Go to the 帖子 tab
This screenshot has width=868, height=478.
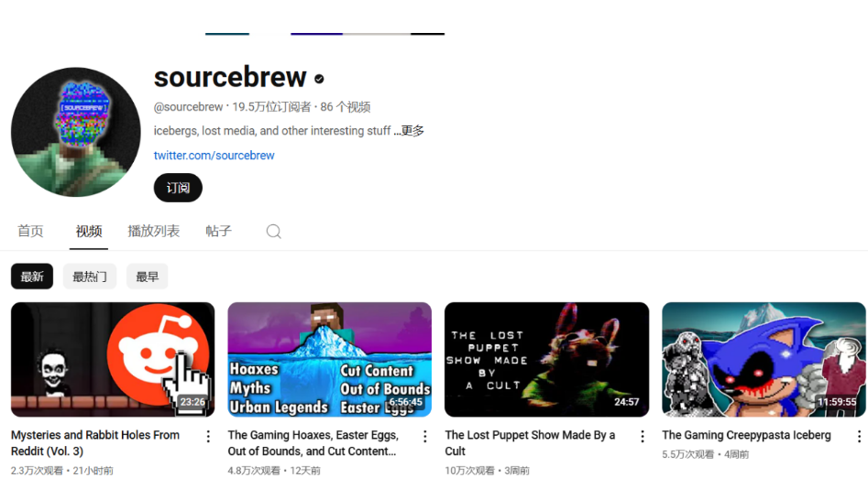point(219,232)
